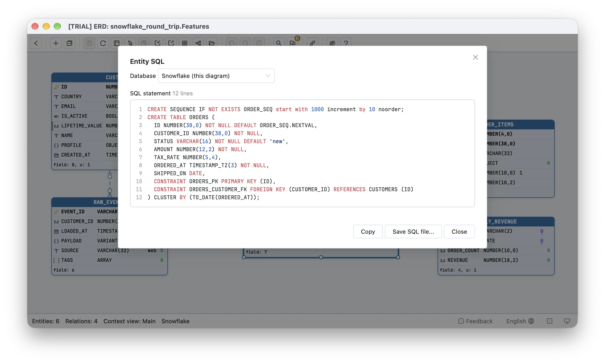Screen dimensions: 605x364
Task: Open the flags icon with badge 6
Action: (x=293, y=43)
